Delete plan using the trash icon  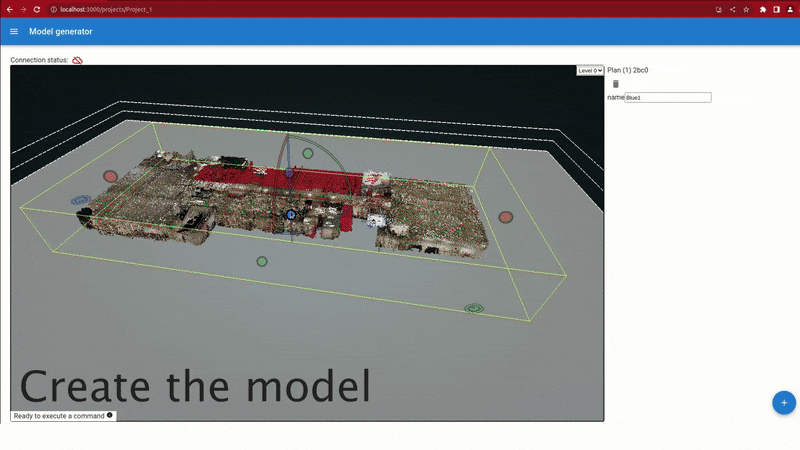pos(616,84)
